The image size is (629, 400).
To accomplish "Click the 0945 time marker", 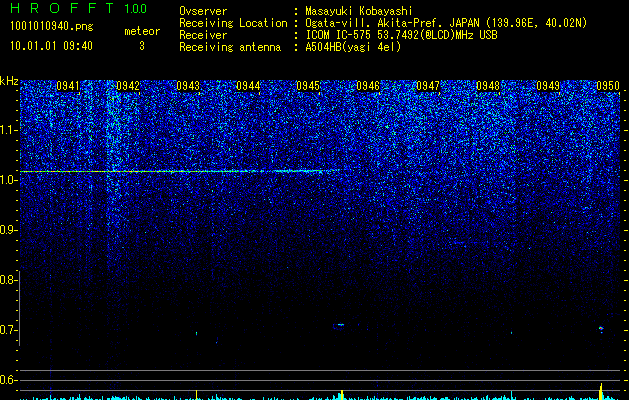I will tap(308, 86).
